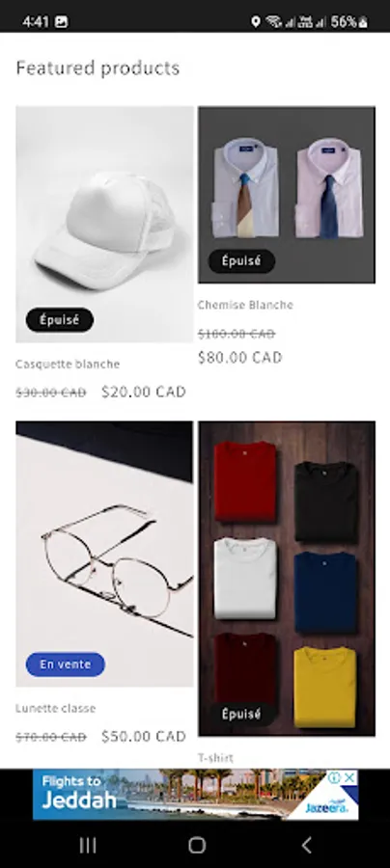Screen dimensions: 390x868
Task: Open the eyeglasses product image
Action: point(104,554)
